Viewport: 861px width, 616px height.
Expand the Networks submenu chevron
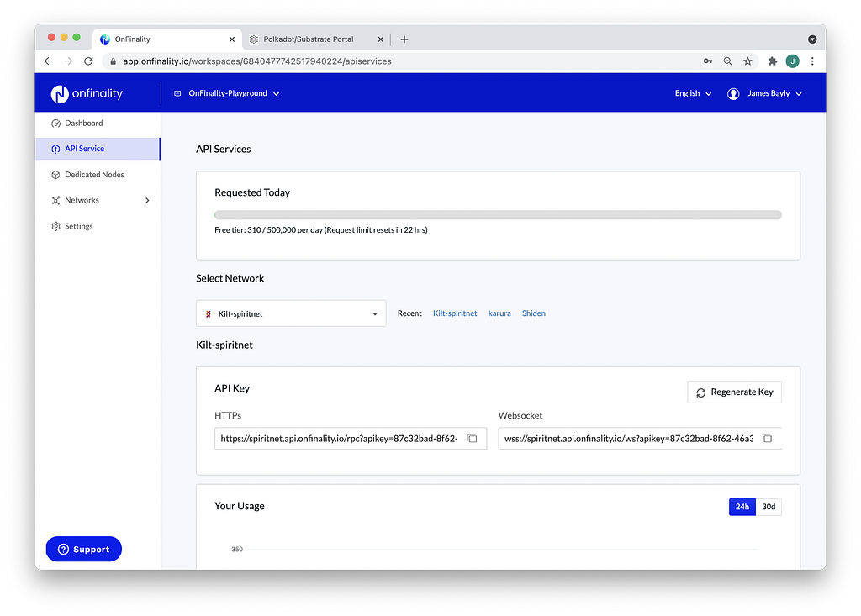(147, 200)
